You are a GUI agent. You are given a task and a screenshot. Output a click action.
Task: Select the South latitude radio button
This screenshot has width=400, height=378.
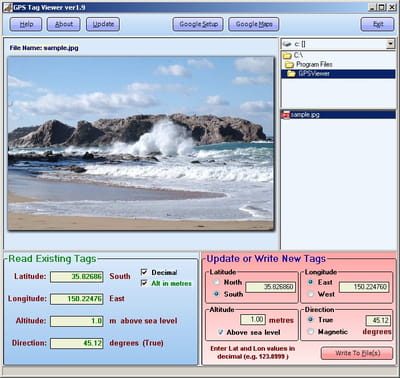217,294
